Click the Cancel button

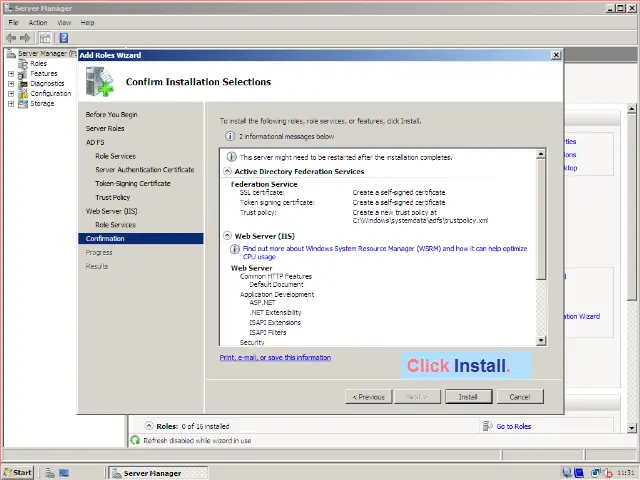pyautogui.click(x=520, y=397)
